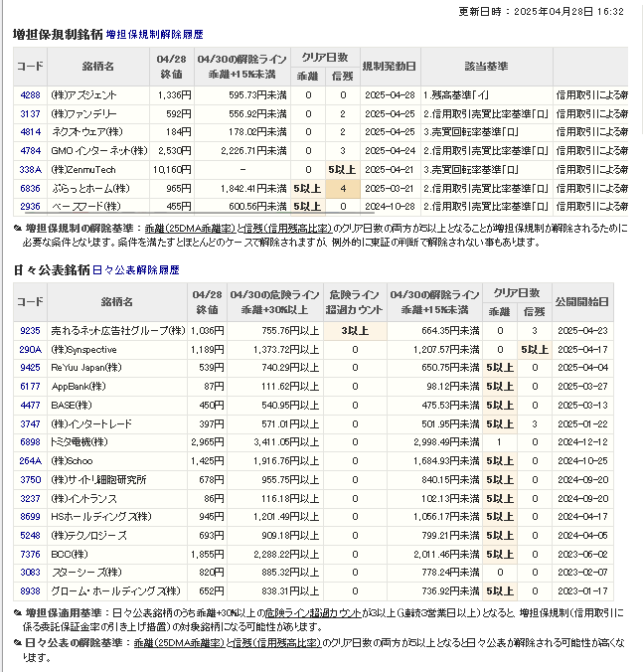The height and width of the screenshot is (672, 643).
Task: Open stock code 290A link
Action: click(x=30, y=350)
